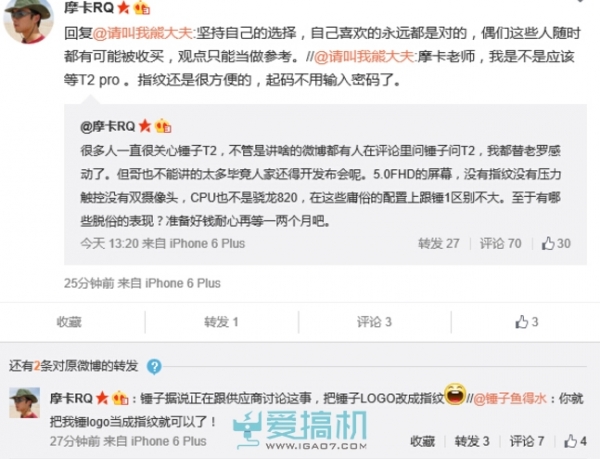Click 转发 27 on the quoted post
The width and height of the screenshot is (600, 459).
point(439,243)
